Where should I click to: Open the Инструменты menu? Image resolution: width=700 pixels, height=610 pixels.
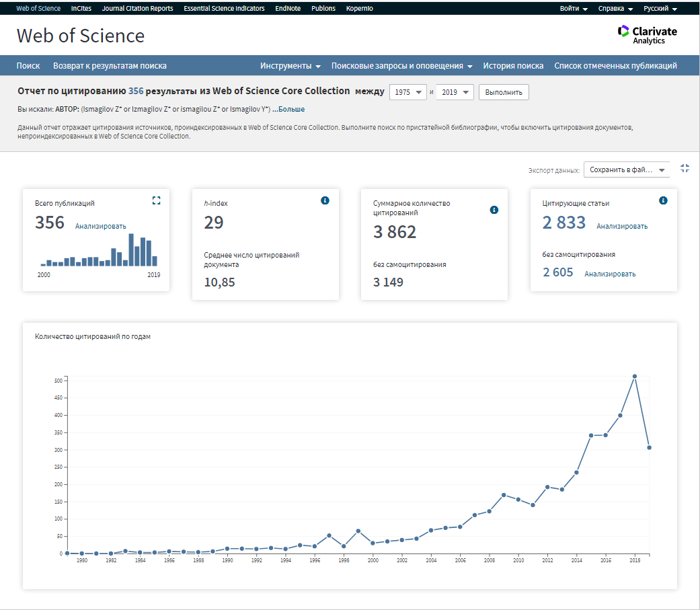pyautogui.click(x=290, y=66)
